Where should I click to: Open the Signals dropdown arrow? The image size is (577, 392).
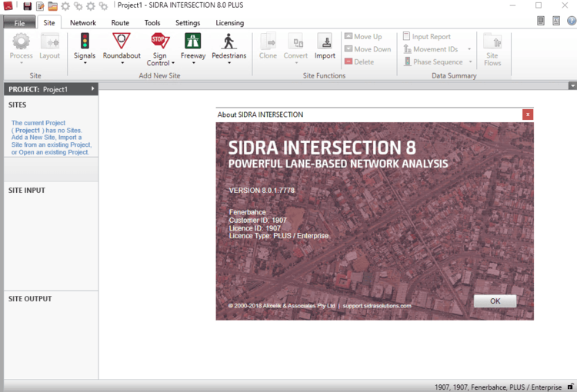click(85, 63)
